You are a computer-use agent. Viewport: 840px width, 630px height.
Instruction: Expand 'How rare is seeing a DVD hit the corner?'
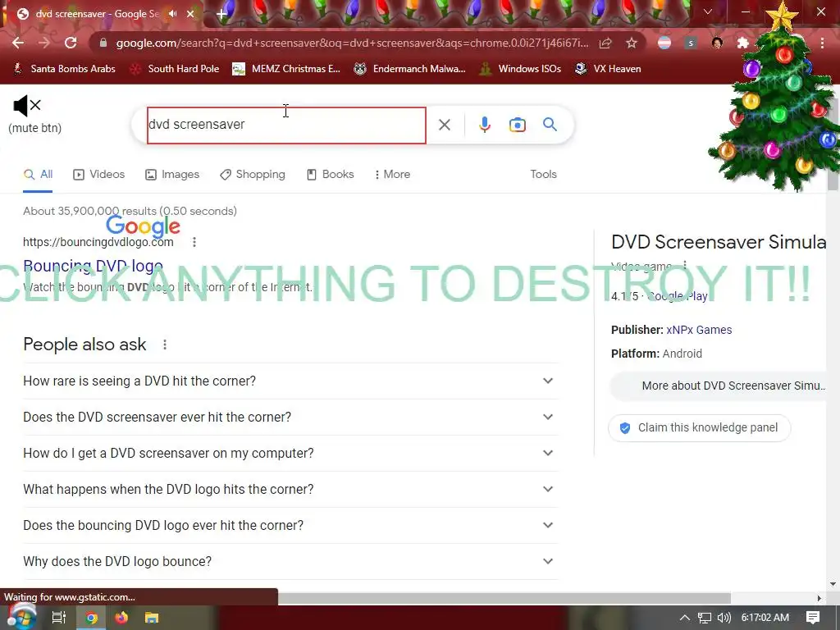pos(290,381)
